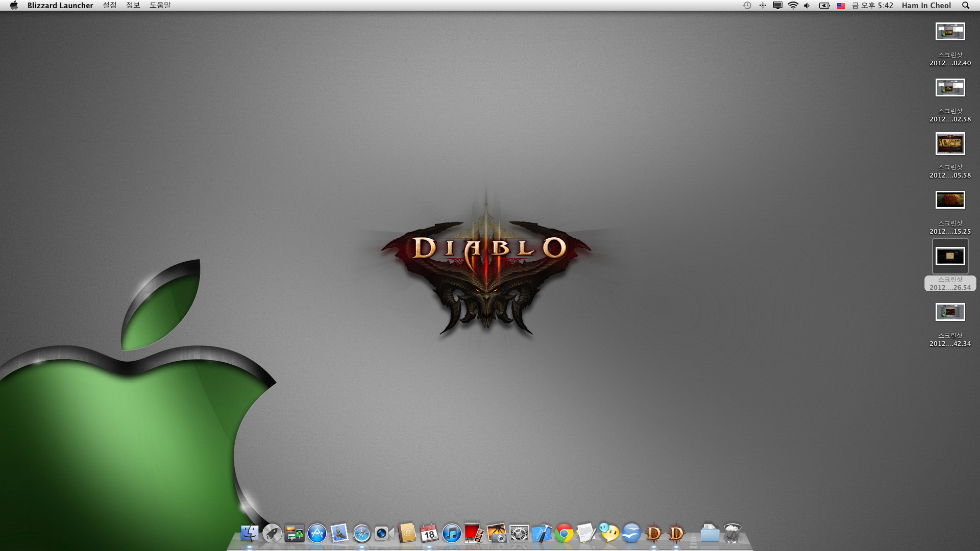The image size is (980, 551).
Task: Open Address Book in the dock
Action: tap(407, 533)
